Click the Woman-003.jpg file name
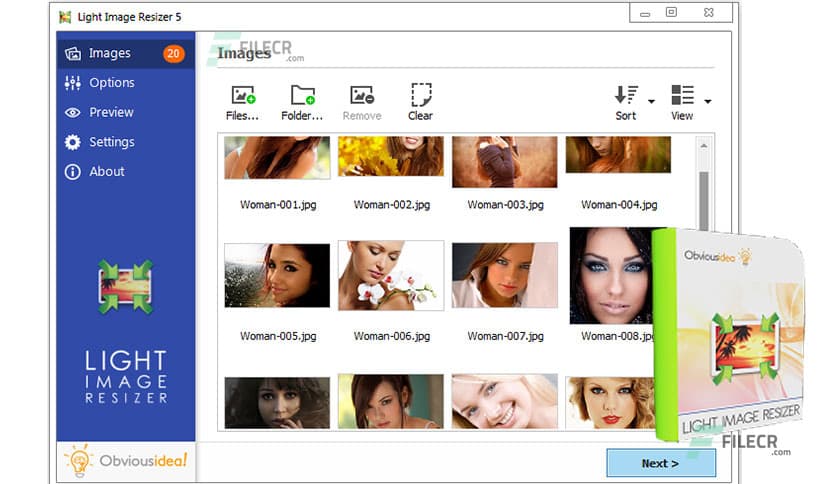Image resolution: width=836 pixels, height=484 pixels. pos(505,205)
